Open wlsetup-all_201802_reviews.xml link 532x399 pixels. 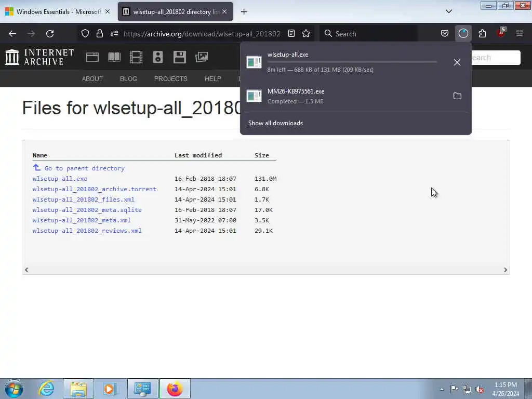[x=87, y=231]
